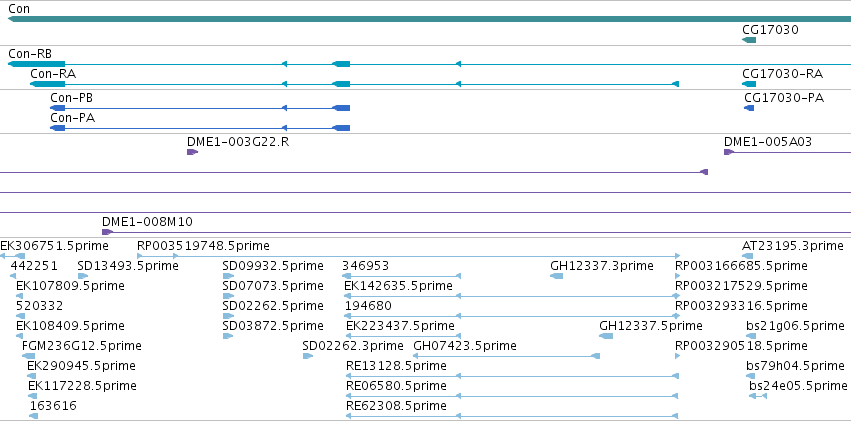
Task: Click the bs24e05.5prime label
Action: click(798, 386)
